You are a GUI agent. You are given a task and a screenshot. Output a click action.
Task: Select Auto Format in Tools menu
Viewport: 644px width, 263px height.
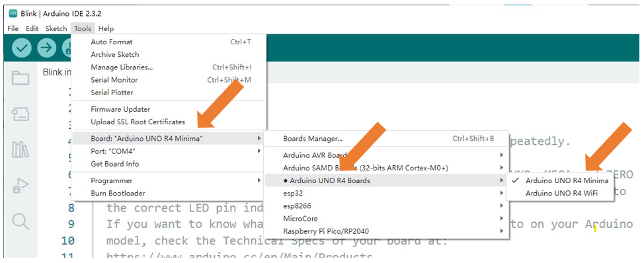[x=169, y=42]
